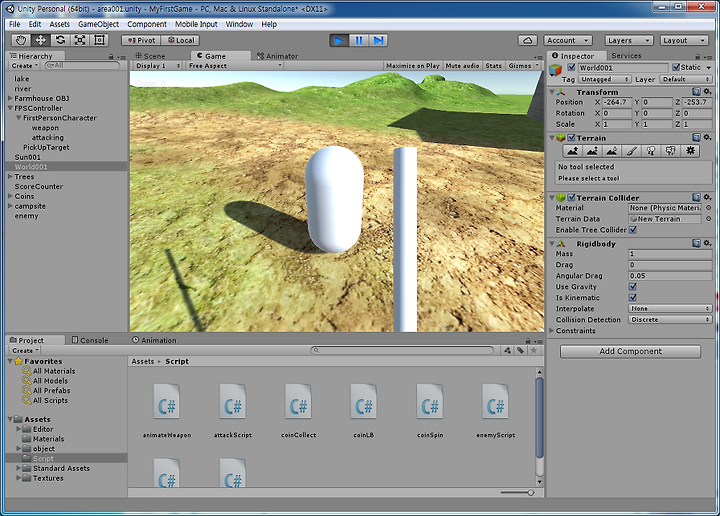The width and height of the screenshot is (720, 516).
Task: Open Rigidbody component gear menu
Action: coord(707,243)
